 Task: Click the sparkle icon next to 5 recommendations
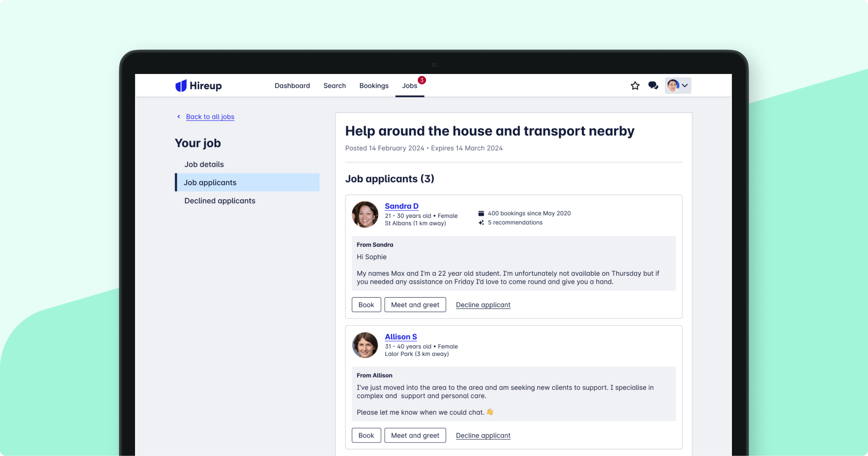click(481, 223)
